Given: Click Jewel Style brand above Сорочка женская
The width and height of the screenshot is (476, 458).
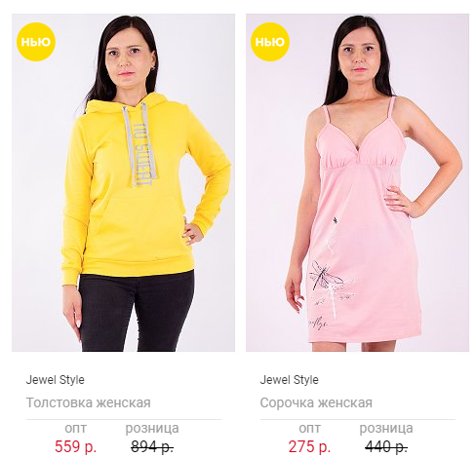Looking at the screenshot, I should click(x=289, y=380).
